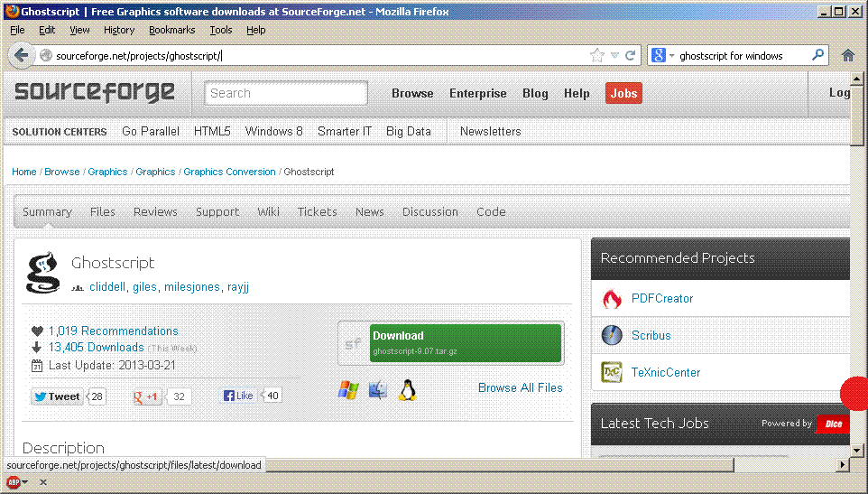Click the search magnifier icon
The image size is (868, 494).
pos(817,55)
